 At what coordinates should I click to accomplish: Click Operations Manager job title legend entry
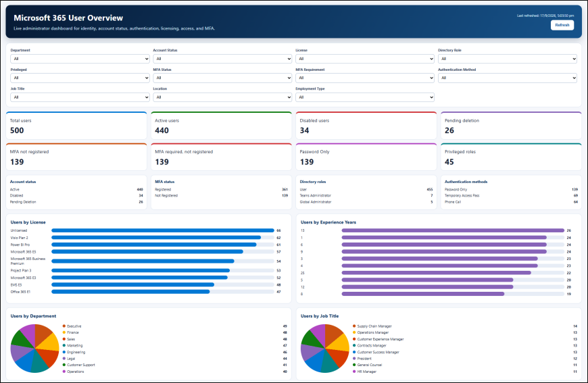(x=465, y=332)
